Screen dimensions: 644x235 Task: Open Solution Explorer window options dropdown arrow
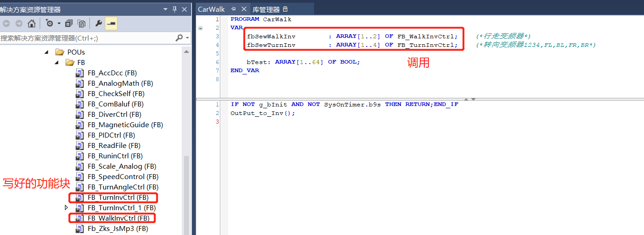[165, 9]
